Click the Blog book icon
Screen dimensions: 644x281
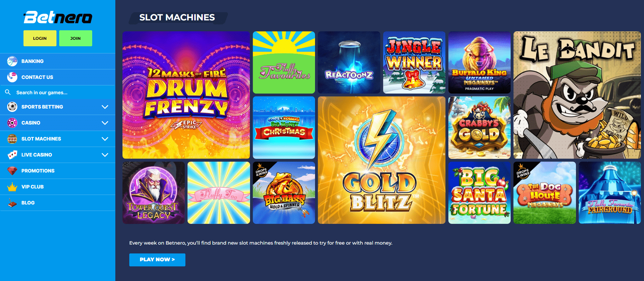point(12,203)
